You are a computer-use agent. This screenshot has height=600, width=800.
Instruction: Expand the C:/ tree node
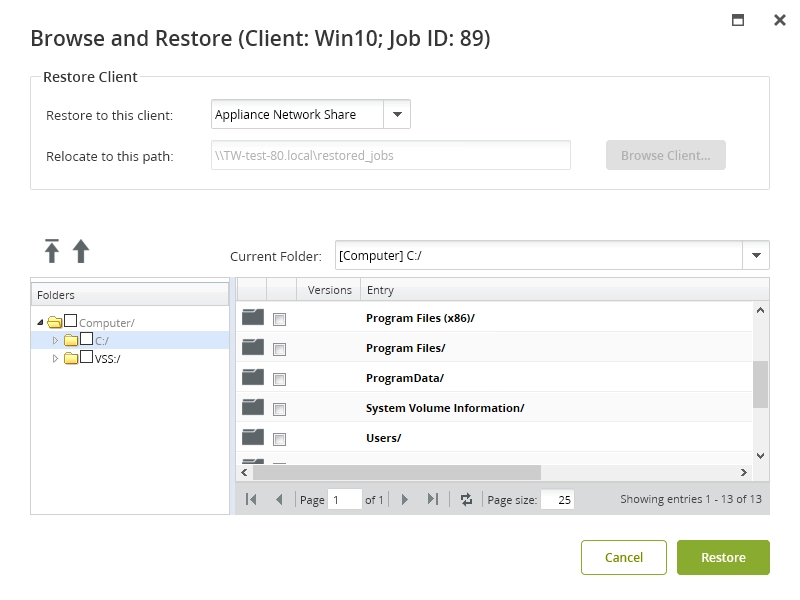click(x=56, y=340)
